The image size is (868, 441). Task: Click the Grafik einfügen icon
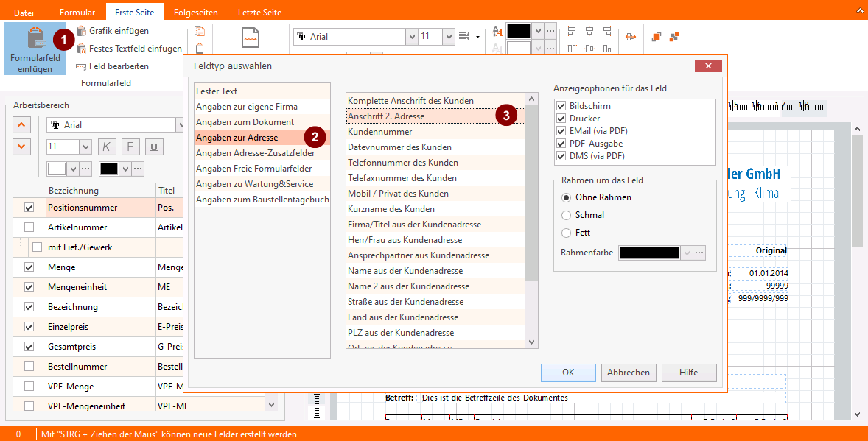81,31
